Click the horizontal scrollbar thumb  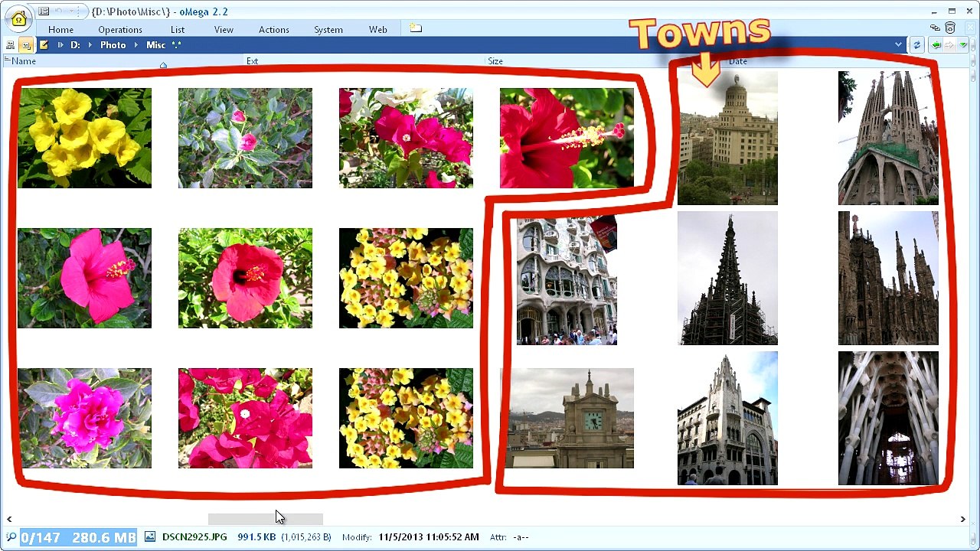coord(265,519)
